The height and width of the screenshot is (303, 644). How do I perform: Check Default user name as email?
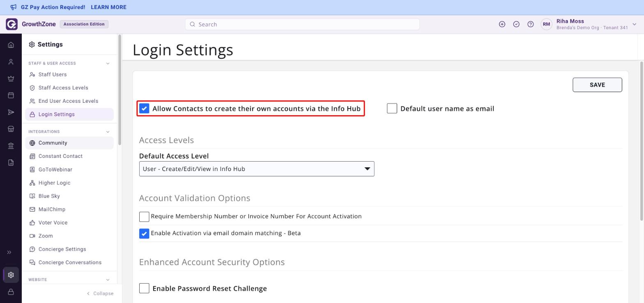point(392,109)
